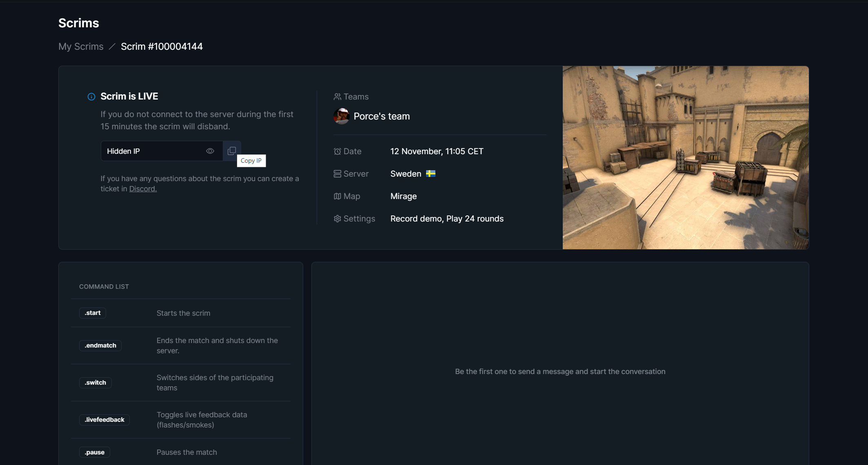The height and width of the screenshot is (465, 868).
Task: Go back to My Scrims breadcrumb
Action: click(x=81, y=46)
